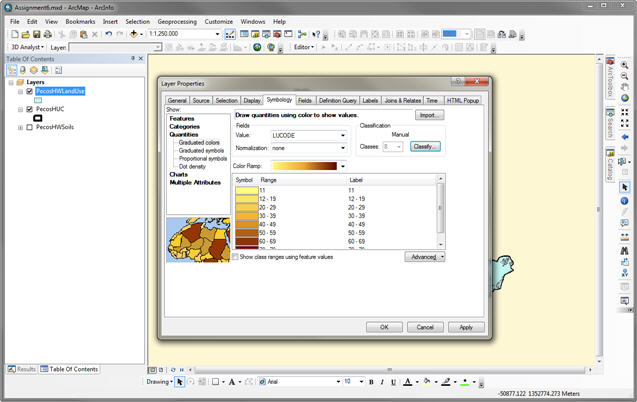637x402 pixels.
Task: Click the New Map File icon
Action: pos(15,35)
